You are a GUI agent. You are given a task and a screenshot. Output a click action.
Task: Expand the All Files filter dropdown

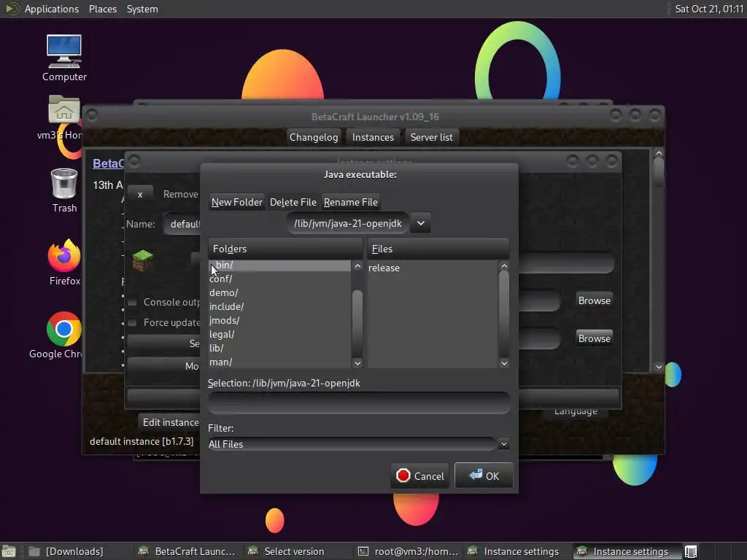pos(503,444)
